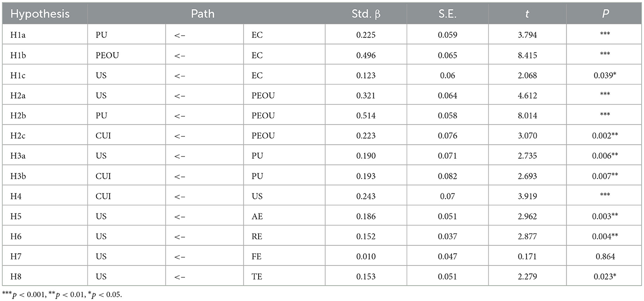Select the Std. β column header
Viewport: 644px width, 301px height.
365,14
